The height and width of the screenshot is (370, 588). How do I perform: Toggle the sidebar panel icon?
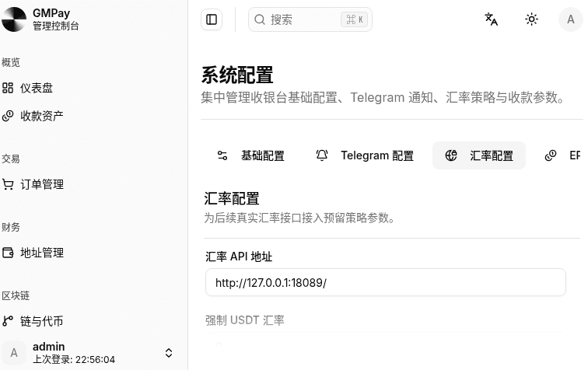pyautogui.click(x=212, y=19)
